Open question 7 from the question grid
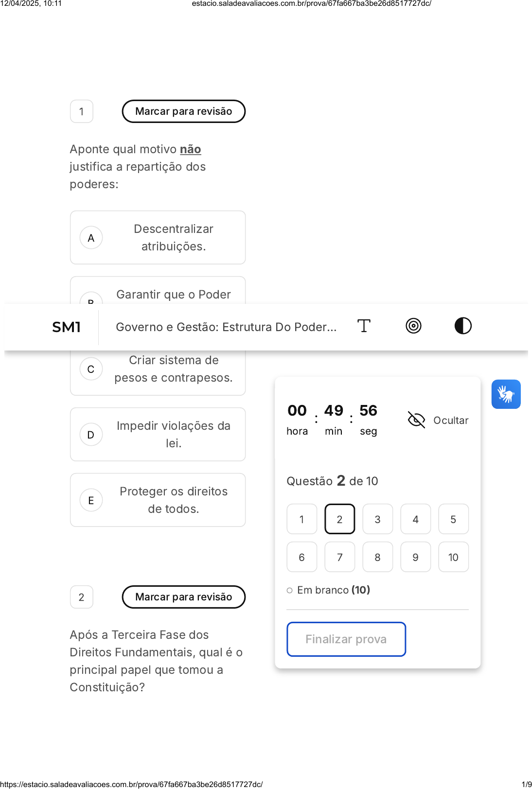Image resolution: width=532 pixels, height=789 pixels. point(339,557)
